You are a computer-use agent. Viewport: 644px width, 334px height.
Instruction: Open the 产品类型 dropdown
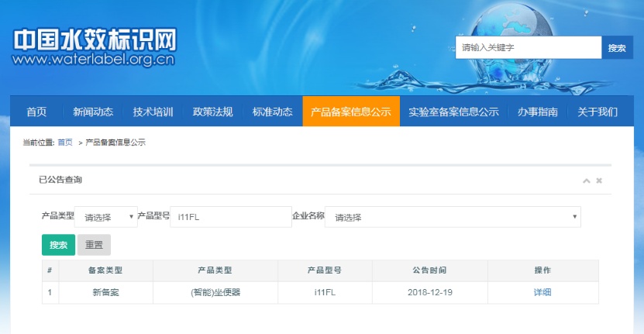tap(108, 217)
